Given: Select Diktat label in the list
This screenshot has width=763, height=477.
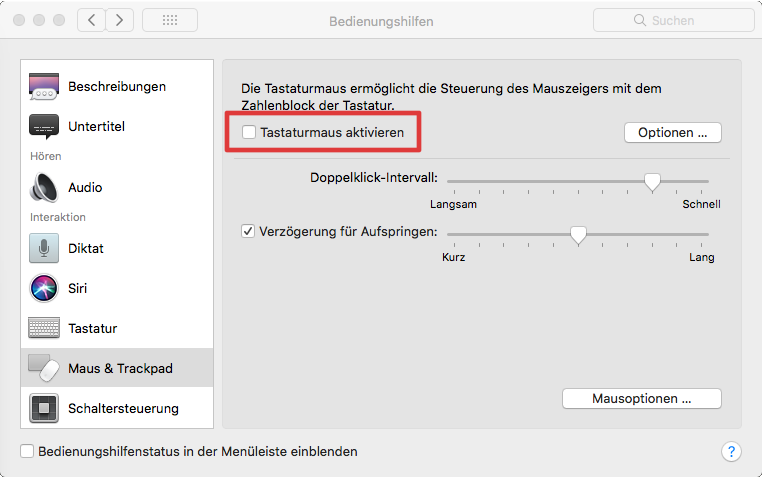Looking at the screenshot, I should tap(86, 248).
